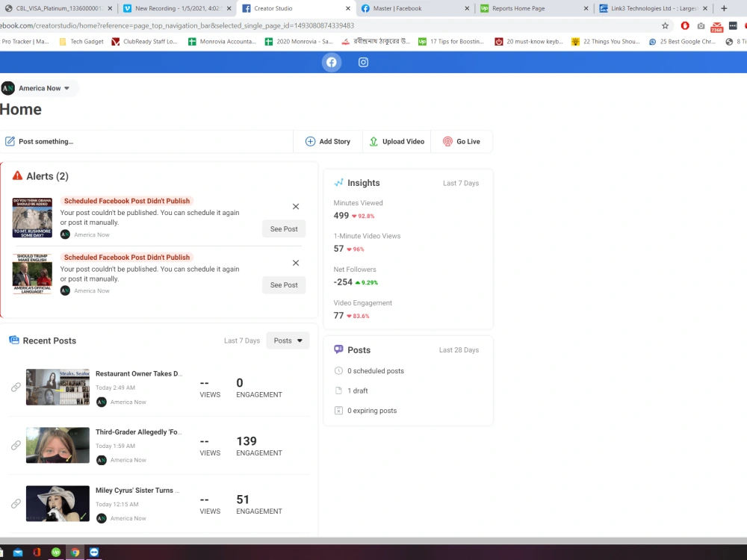This screenshot has height=560, width=747.
Task: Switch to Reports Home Page browser tab
Action: [x=535, y=8]
